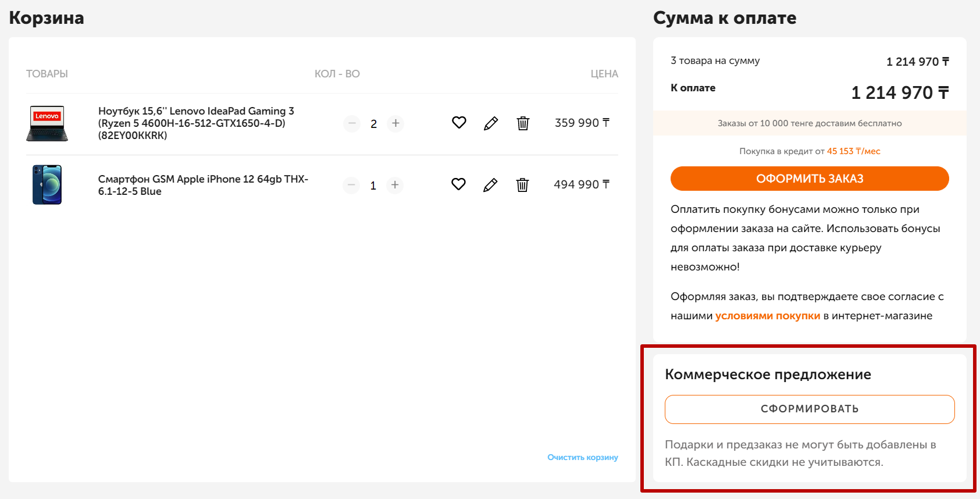Decrease iPhone 12 quantity with minus button
Screen dimensions: 980x499
(x=351, y=185)
